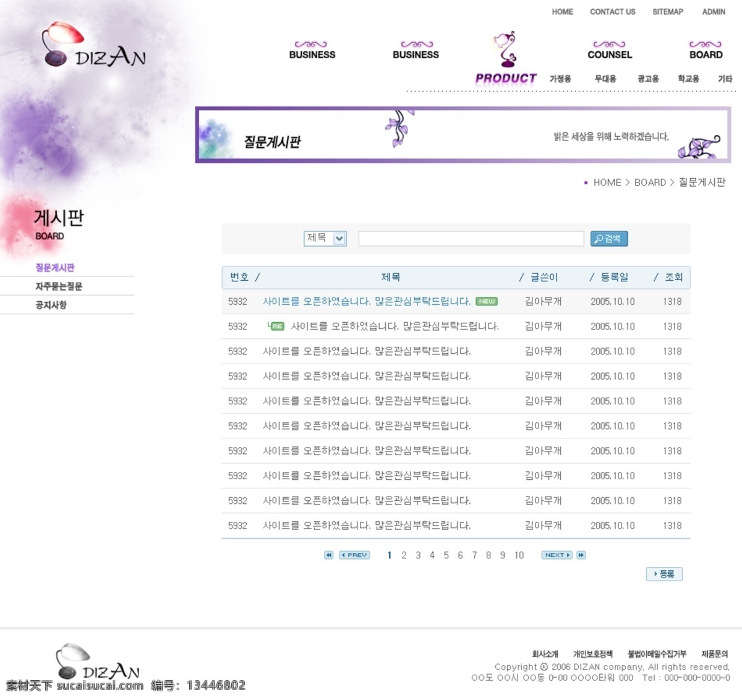Open 개인보호정책 footer link
The image size is (742, 700).
(x=593, y=654)
